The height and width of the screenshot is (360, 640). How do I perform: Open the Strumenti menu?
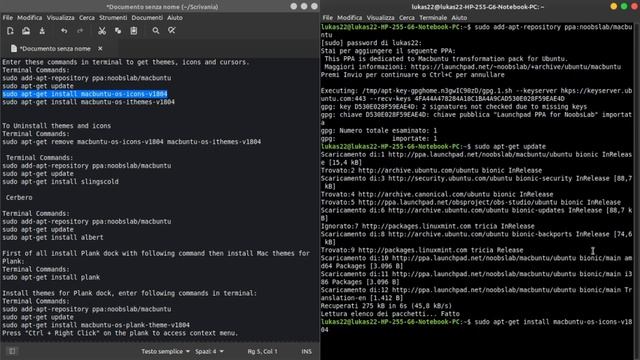[113, 18]
